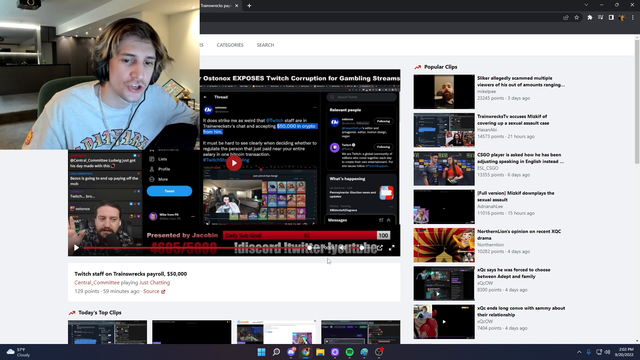
Task: Open the clip Source link
Action: click(154, 291)
